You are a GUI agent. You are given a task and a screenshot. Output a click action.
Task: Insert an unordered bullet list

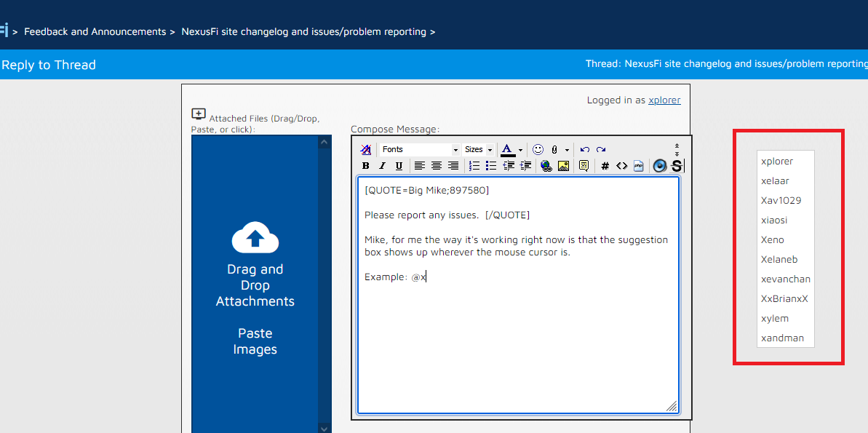(x=490, y=166)
